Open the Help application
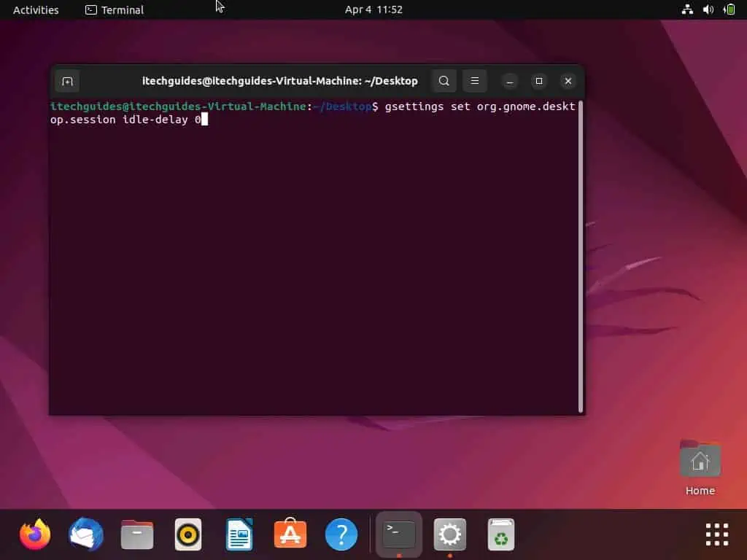This screenshot has height=560, width=747. tap(341, 534)
